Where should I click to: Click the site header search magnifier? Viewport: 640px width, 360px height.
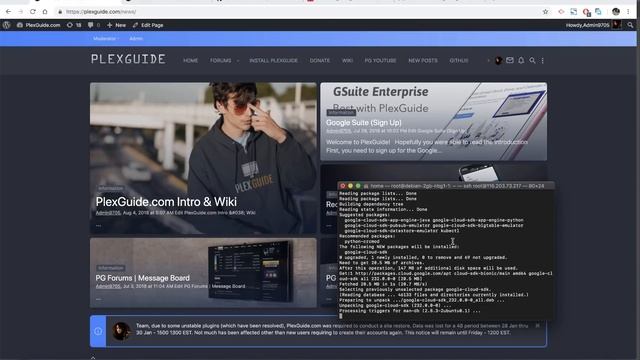(532, 60)
